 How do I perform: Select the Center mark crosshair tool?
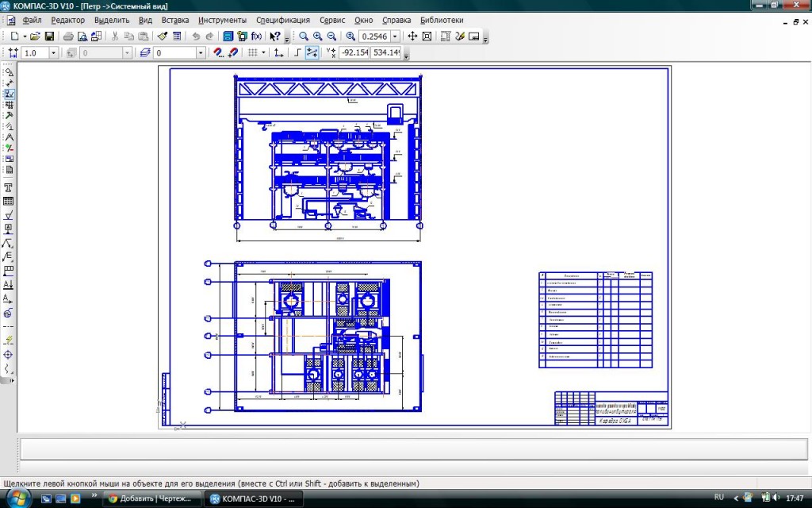pos(8,355)
